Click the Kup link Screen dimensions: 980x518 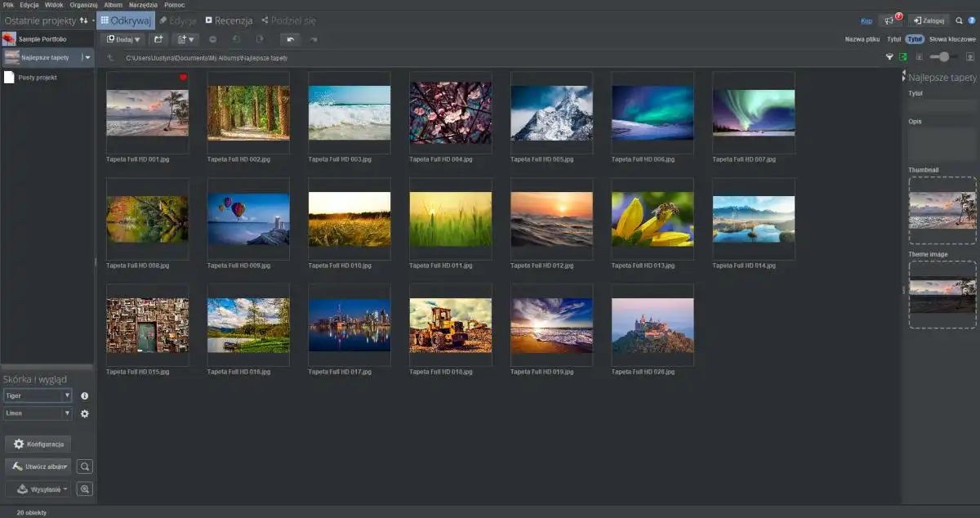pos(866,20)
